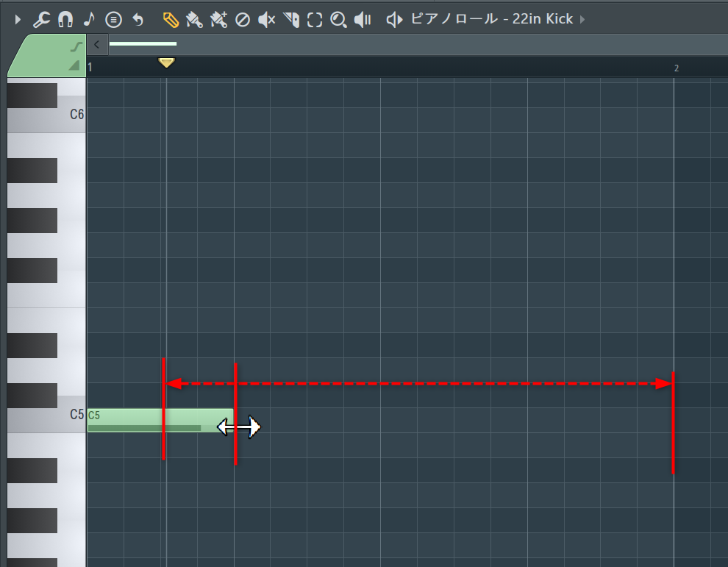Open the circular event editor menu icon
This screenshot has height=567, width=728.
coord(113,19)
